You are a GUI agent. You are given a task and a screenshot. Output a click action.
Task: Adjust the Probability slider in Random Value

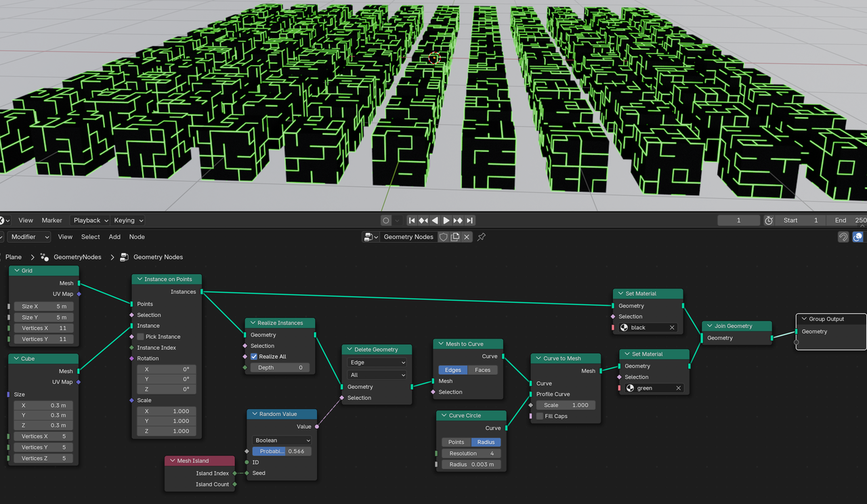pyautogui.click(x=282, y=451)
